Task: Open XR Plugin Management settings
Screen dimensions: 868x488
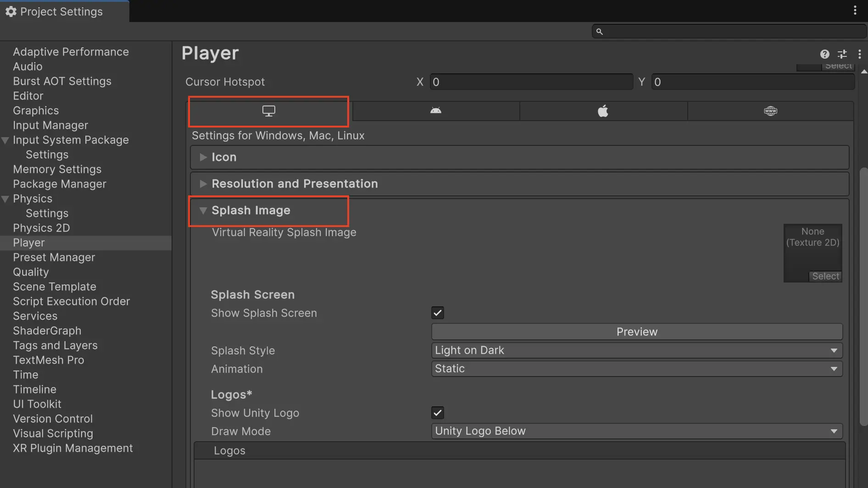Action: tap(72, 448)
